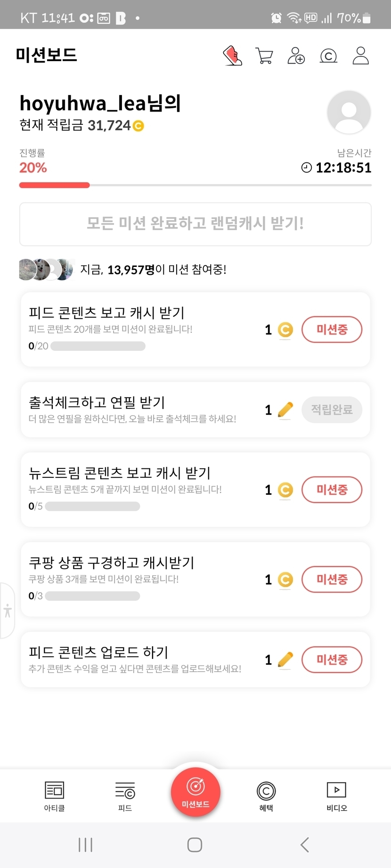Go to the 비디오 tab
Screen dimensions: 391x868
336,796
